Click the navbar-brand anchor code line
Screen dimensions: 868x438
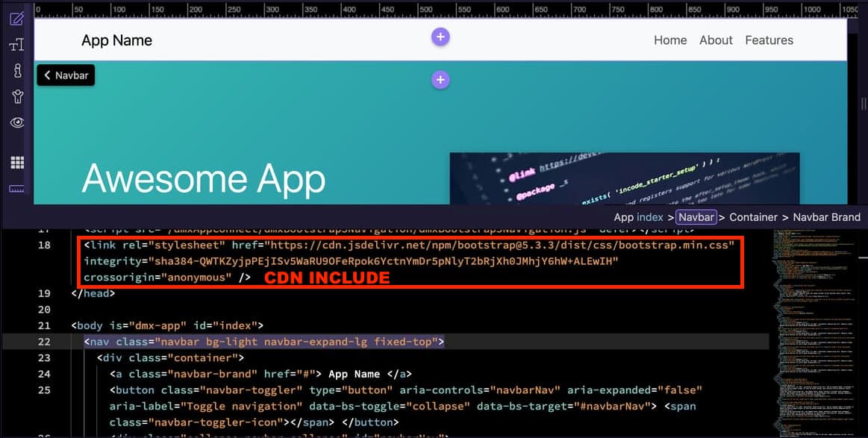tap(260, 374)
